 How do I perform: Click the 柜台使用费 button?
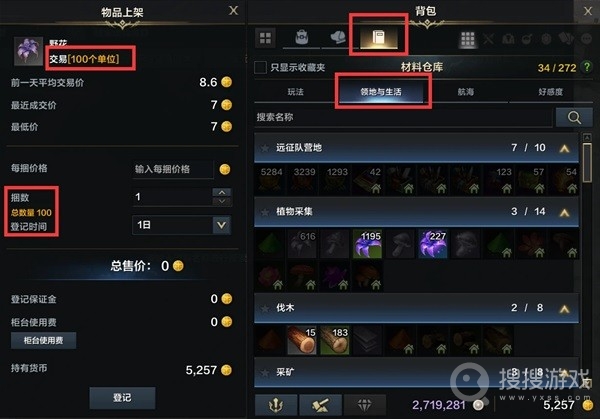click(x=43, y=340)
